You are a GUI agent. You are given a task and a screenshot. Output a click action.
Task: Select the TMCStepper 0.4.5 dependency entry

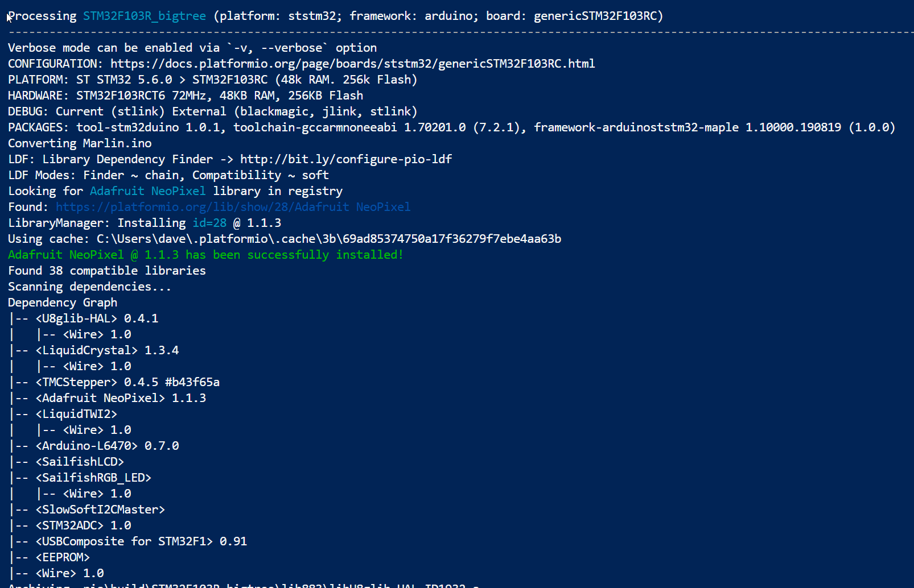[127, 382]
